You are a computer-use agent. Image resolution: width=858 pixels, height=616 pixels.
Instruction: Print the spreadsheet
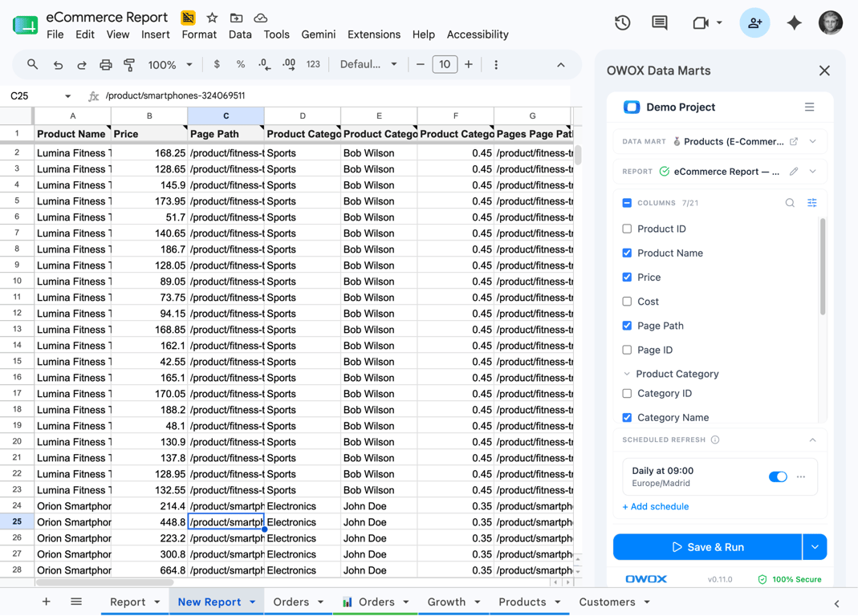pos(106,64)
